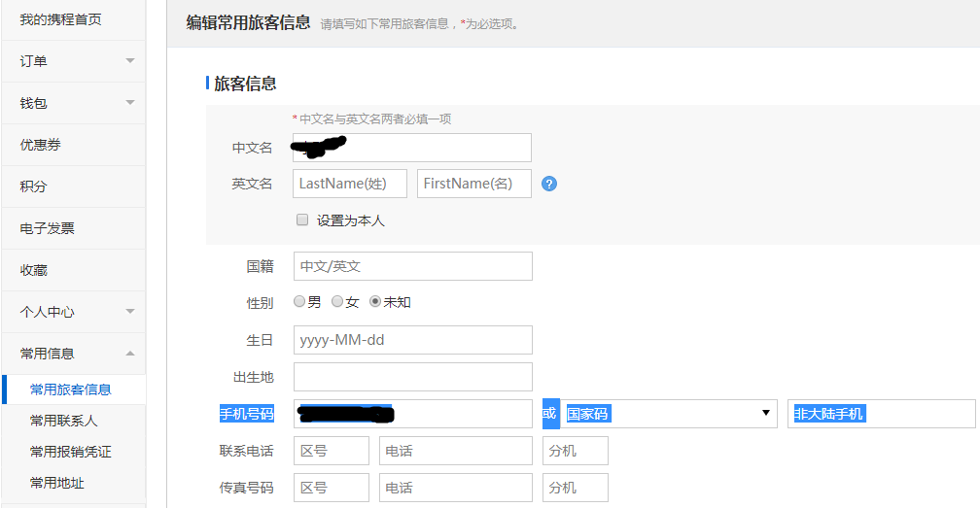
Task: Open the 电子发票 sidebar item
Action: pyautogui.click(x=48, y=228)
